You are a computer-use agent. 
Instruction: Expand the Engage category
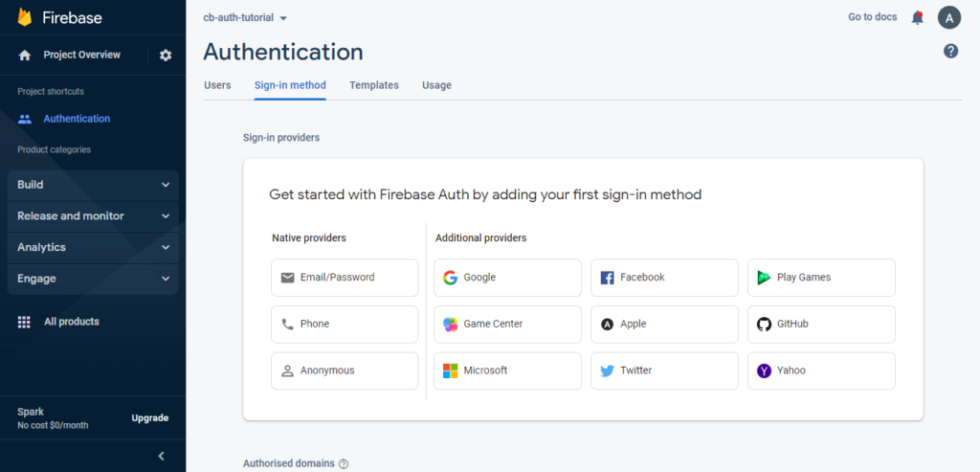pyautogui.click(x=93, y=279)
